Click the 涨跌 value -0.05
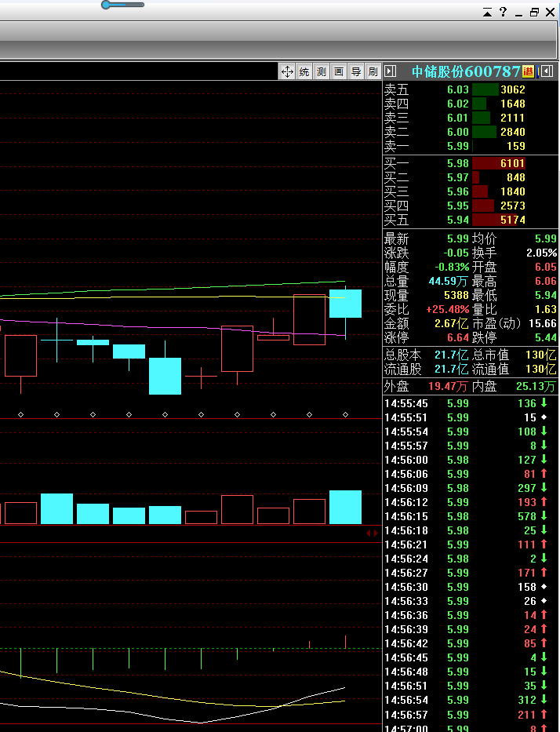The height and width of the screenshot is (732, 560). (456, 253)
